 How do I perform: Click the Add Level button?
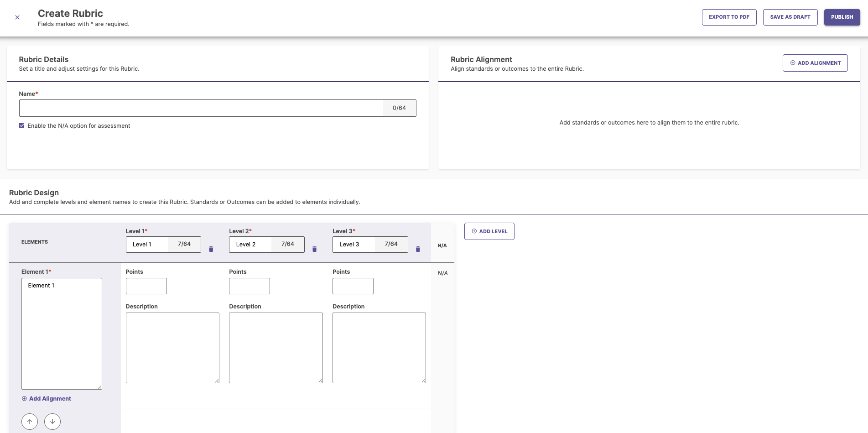(x=489, y=231)
